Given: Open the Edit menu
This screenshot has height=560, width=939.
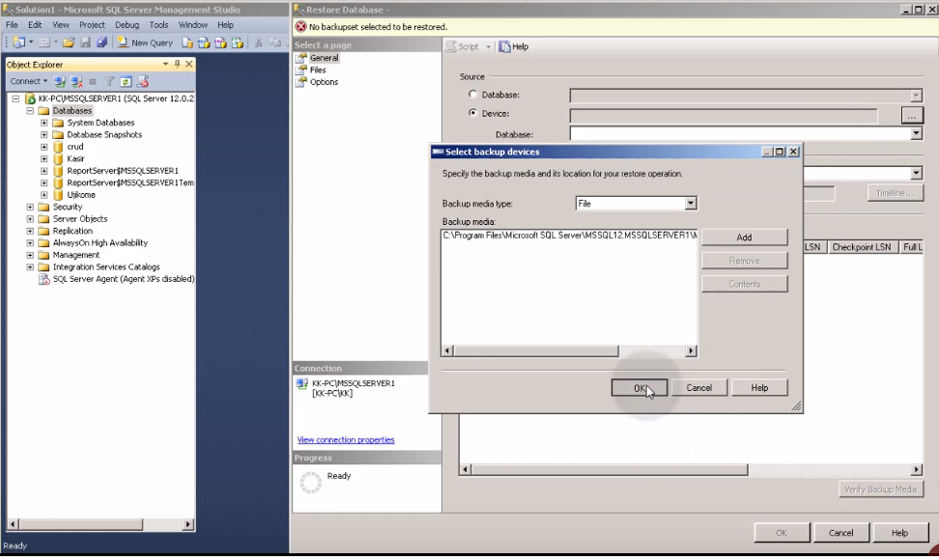Looking at the screenshot, I should click(x=36, y=25).
